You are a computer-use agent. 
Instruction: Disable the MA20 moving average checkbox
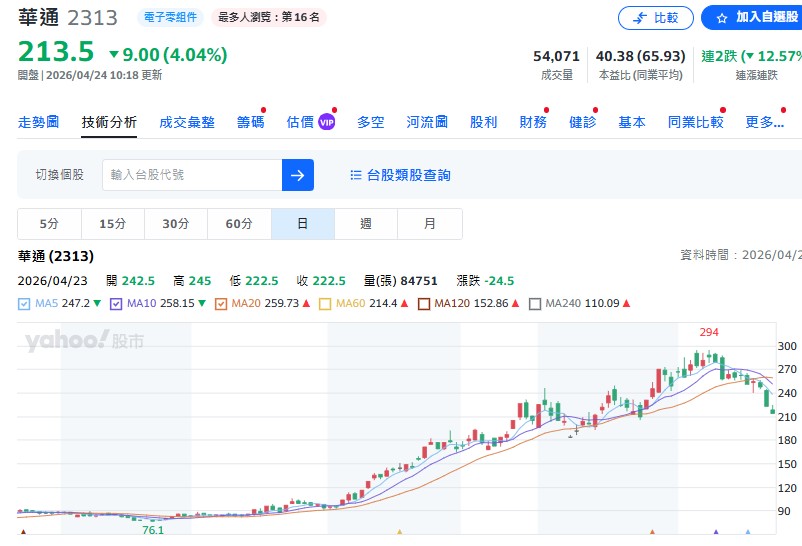click(x=220, y=304)
